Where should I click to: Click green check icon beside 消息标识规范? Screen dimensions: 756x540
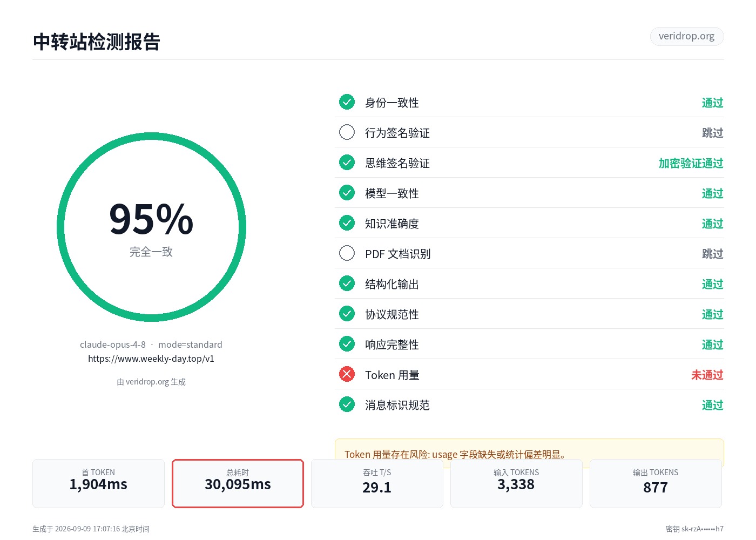pos(347,404)
